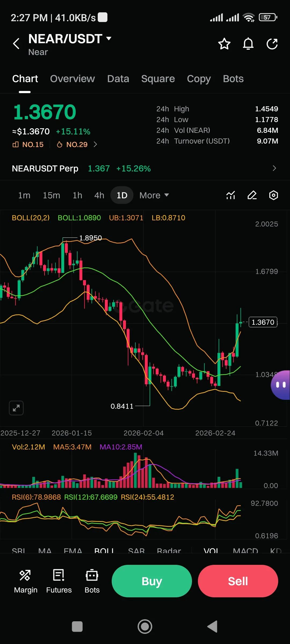Viewport: 290px width, 644px height.
Task: Select 15m timeframe
Action: (x=51, y=195)
